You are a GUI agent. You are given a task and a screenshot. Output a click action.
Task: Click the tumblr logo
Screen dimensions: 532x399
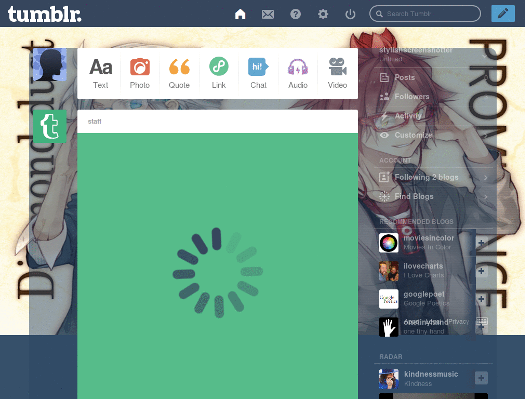(45, 14)
